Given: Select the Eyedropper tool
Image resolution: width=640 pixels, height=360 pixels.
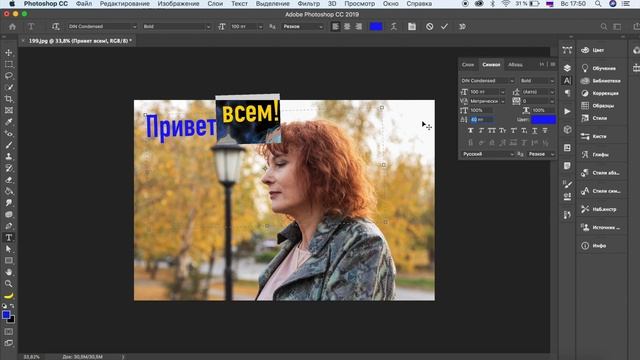Looking at the screenshot, I should pos(9,122).
